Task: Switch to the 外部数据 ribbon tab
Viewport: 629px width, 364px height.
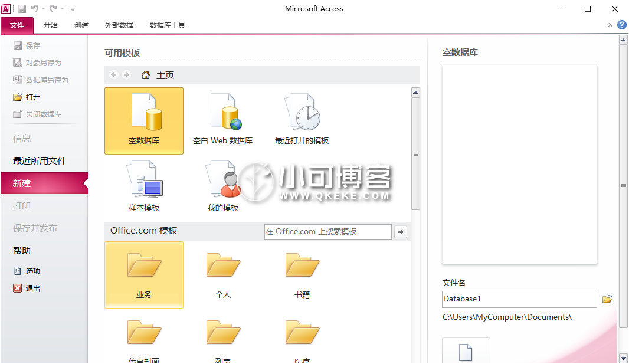Action: point(119,25)
